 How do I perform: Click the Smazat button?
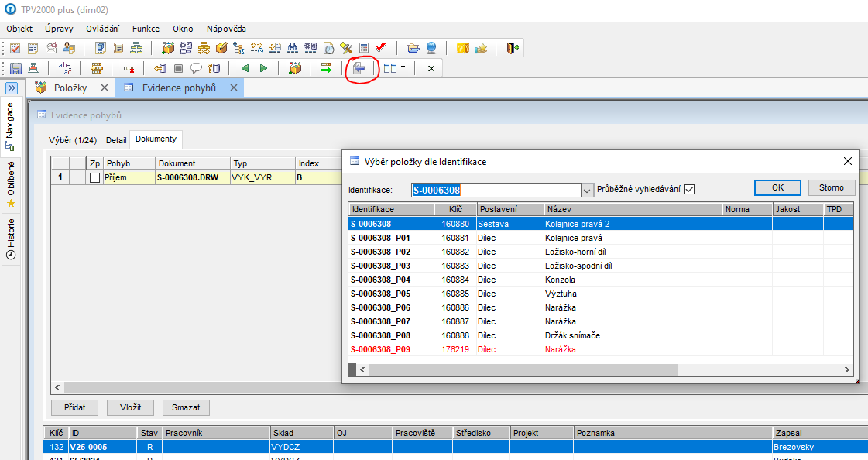pyautogui.click(x=186, y=407)
